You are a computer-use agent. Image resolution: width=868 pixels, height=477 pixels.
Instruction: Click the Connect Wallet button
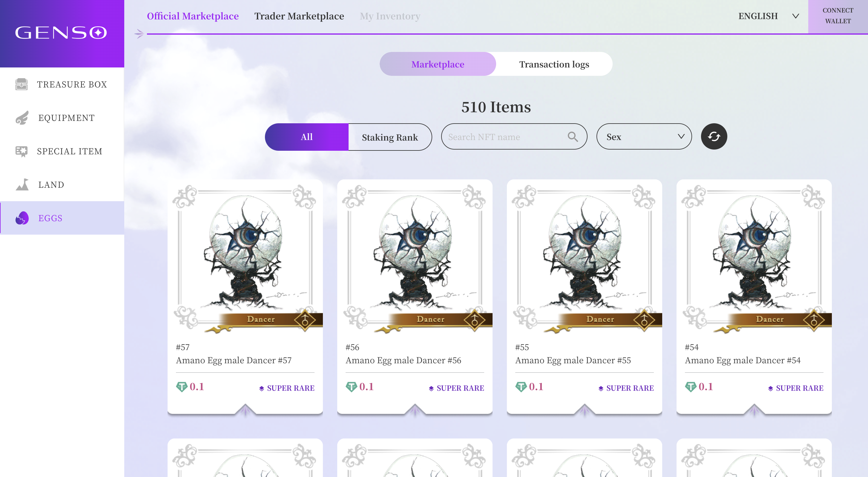(838, 16)
